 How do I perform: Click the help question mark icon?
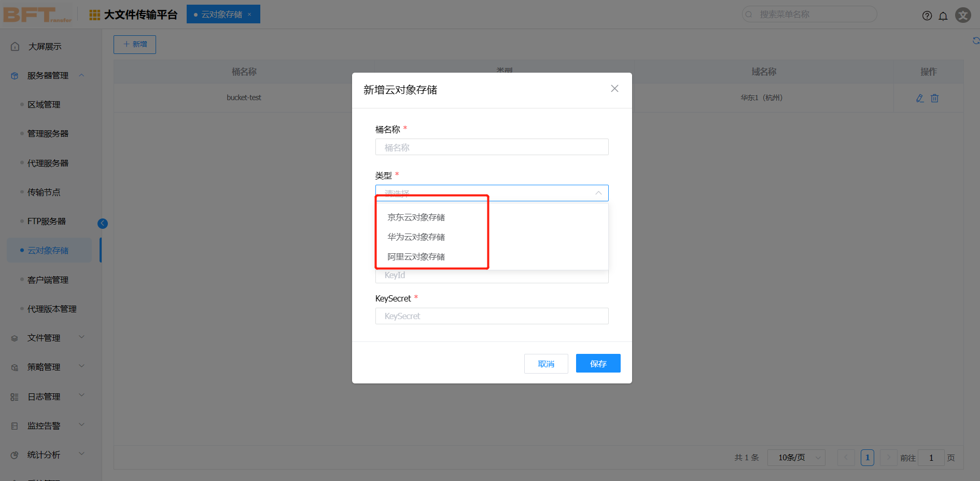927,16
